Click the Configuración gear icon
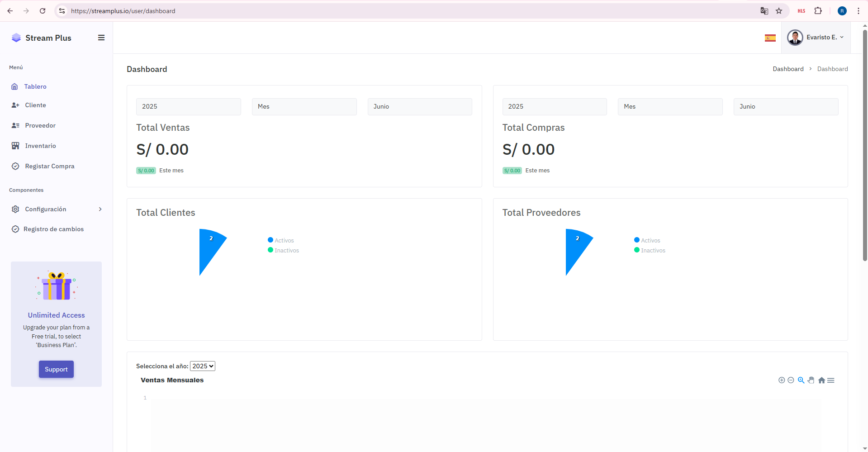 15,209
